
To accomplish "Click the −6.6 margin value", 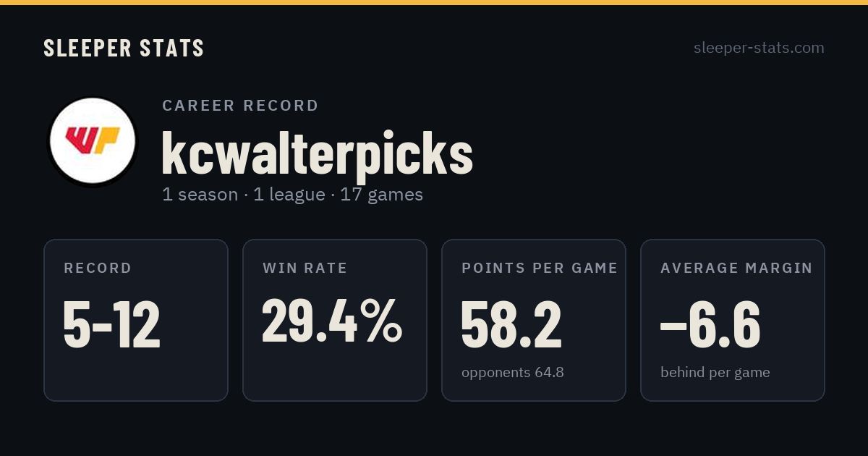I will point(710,324).
